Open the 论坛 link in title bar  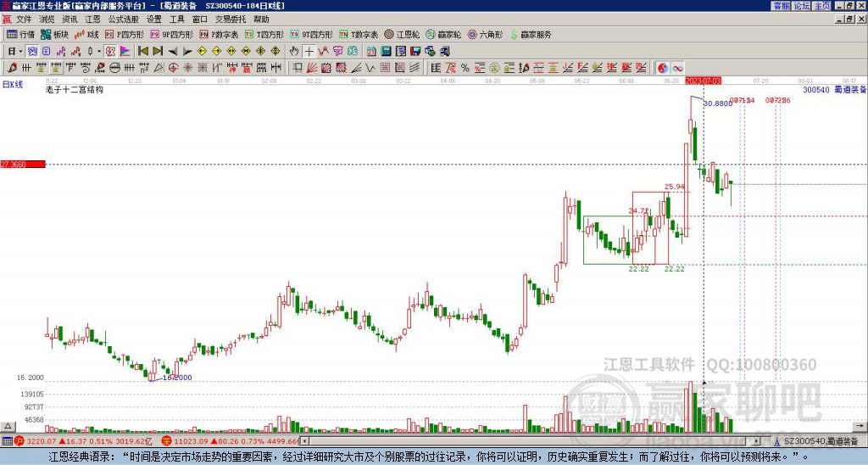[x=802, y=6]
